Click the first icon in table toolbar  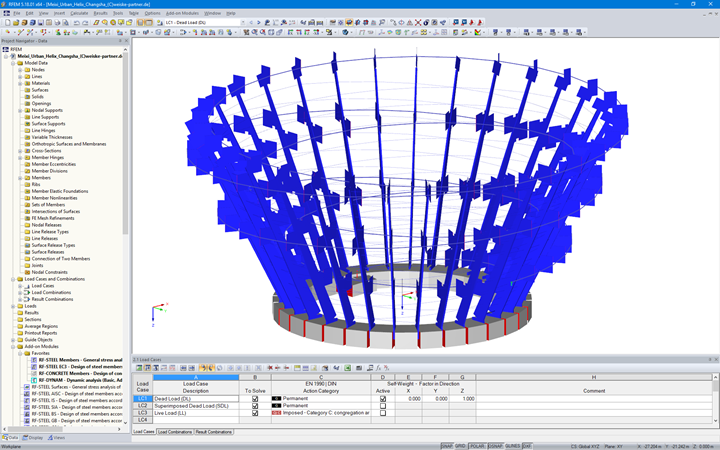pos(139,368)
